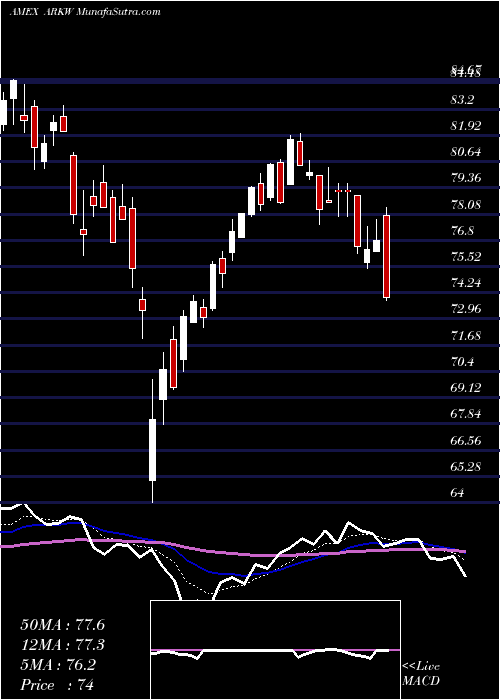Click the 69.12 price axis label
500x700 pixels.
[x=467, y=388]
